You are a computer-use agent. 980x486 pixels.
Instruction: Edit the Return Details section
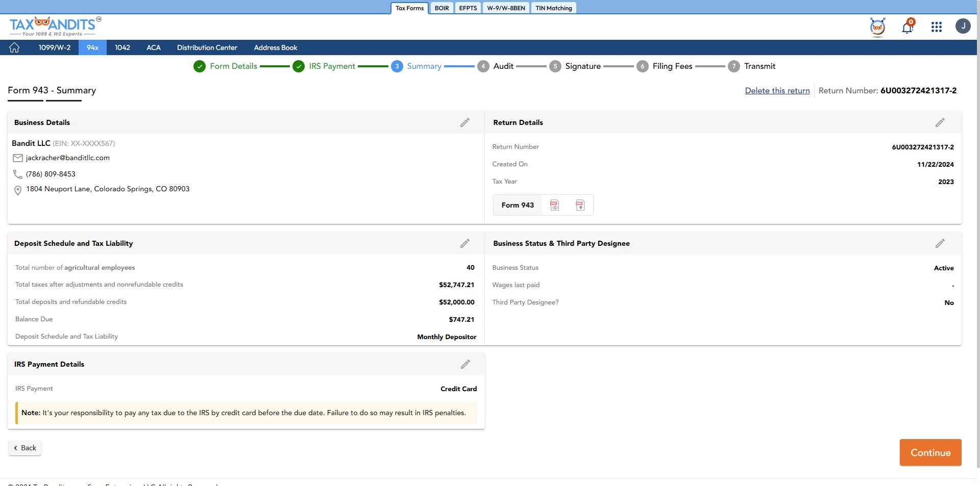941,122
